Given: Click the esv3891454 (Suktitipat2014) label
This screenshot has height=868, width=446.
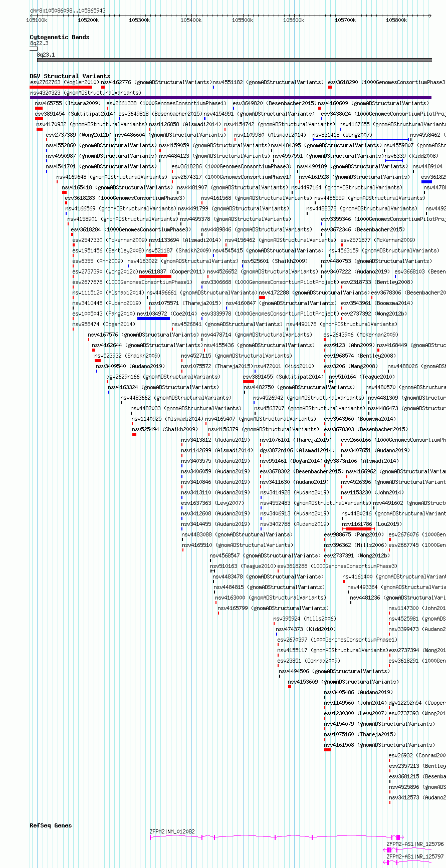Looking at the screenshot, I should pos(75,114).
